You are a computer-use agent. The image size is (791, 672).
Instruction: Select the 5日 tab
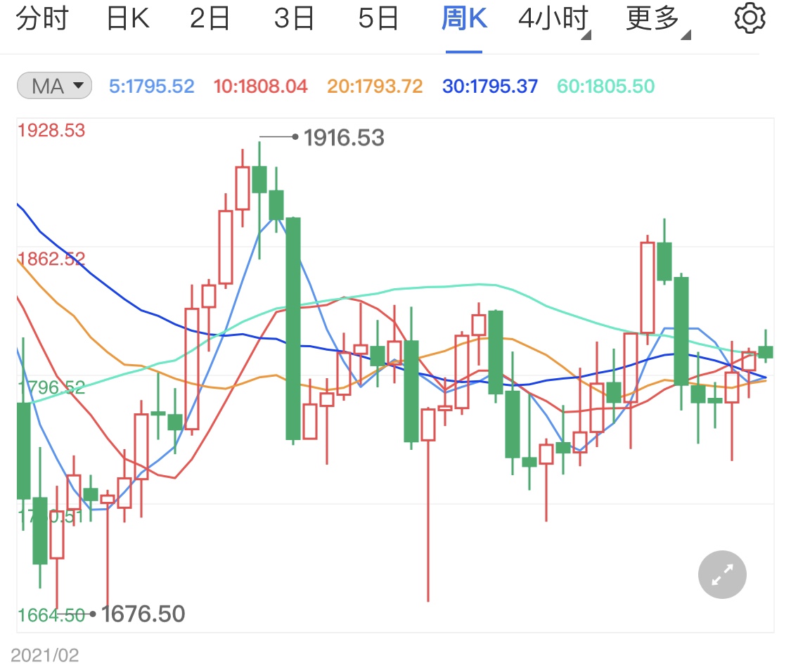coord(378,19)
